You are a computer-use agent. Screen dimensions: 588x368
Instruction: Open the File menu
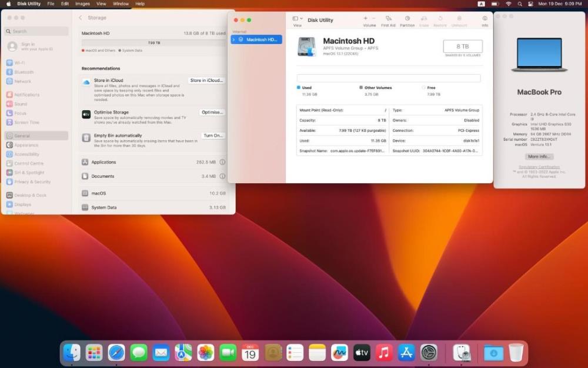(x=51, y=4)
